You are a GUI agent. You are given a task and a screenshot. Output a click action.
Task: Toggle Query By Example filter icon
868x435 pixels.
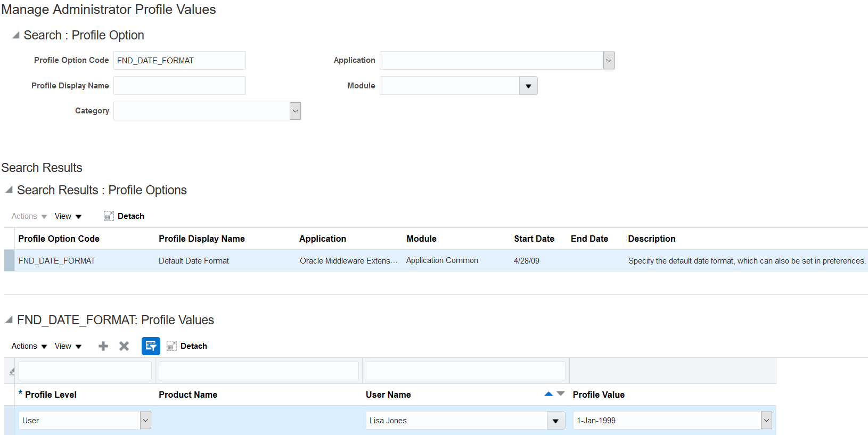pyautogui.click(x=151, y=346)
